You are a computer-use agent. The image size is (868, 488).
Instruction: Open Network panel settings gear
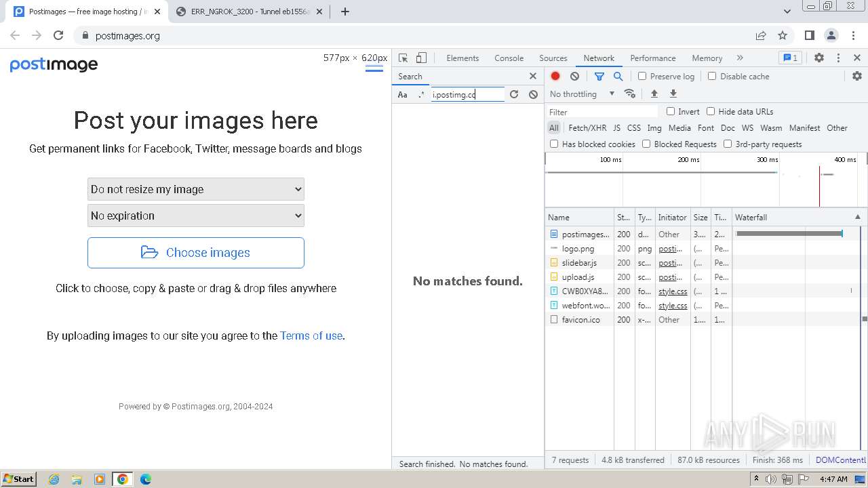pyautogui.click(x=857, y=76)
